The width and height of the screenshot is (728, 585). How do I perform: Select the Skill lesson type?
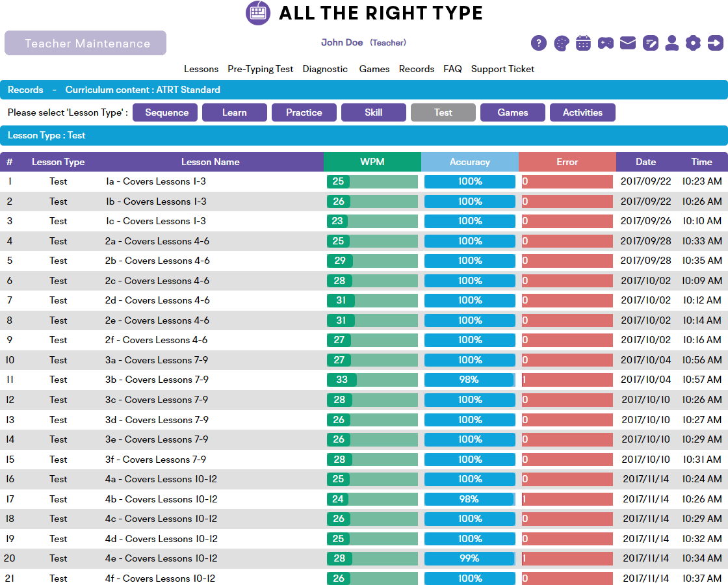[374, 112]
